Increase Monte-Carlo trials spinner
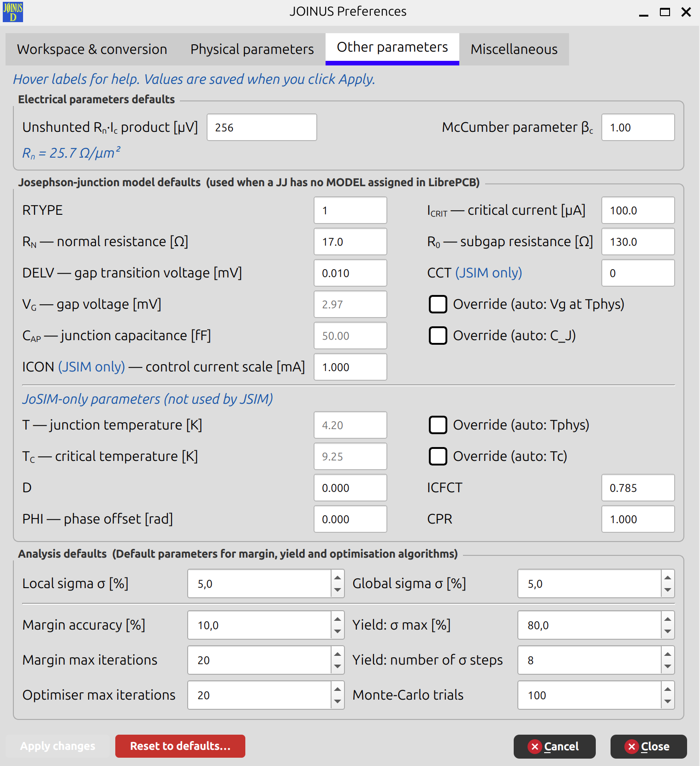 point(668,689)
